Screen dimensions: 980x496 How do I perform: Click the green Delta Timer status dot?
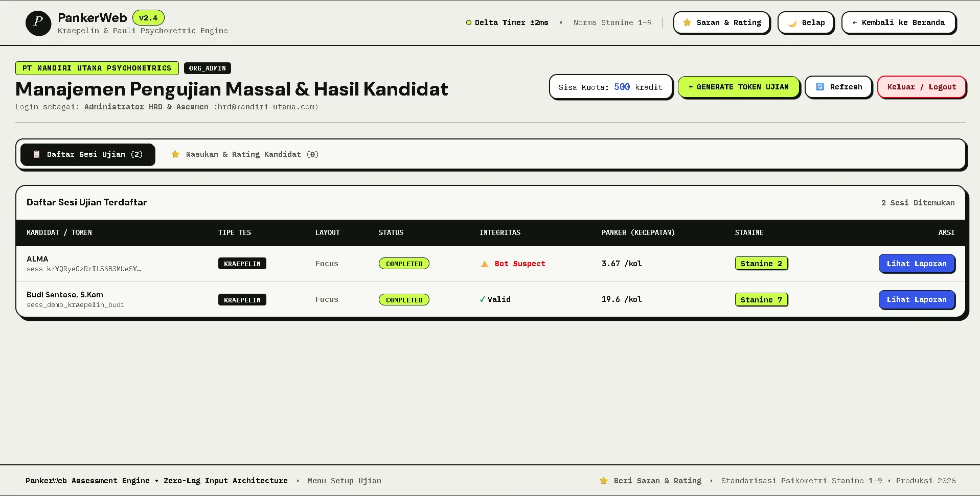tap(469, 22)
